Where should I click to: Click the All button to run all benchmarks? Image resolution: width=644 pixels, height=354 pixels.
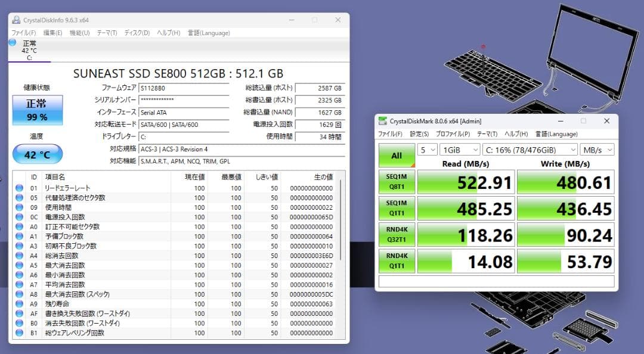(x=397, y=155)
